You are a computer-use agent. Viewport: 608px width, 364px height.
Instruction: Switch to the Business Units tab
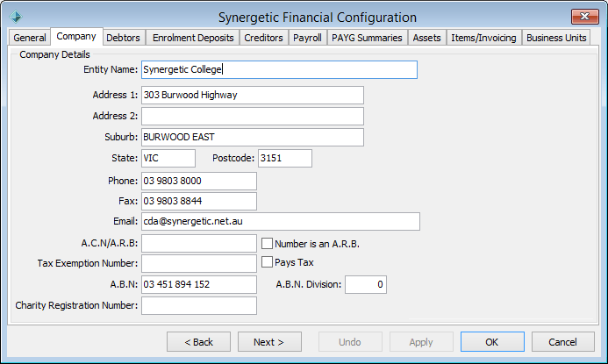556,38
